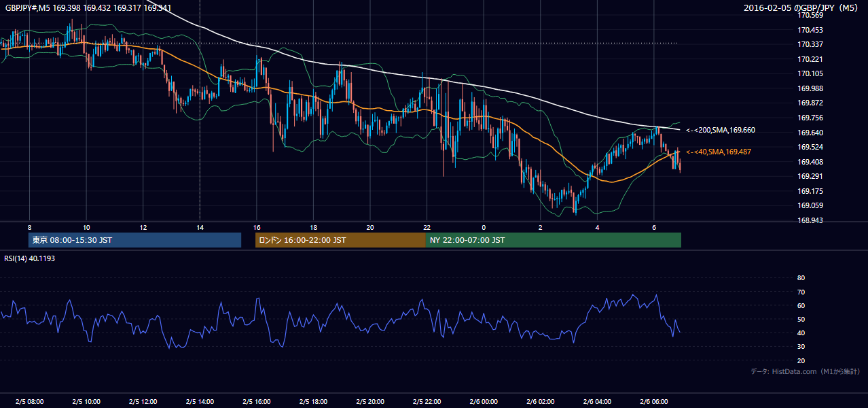Viewport: 868px width, 408px height.
Task: Click the bottom time label 2/5 20:00
Action: (370, 402)
